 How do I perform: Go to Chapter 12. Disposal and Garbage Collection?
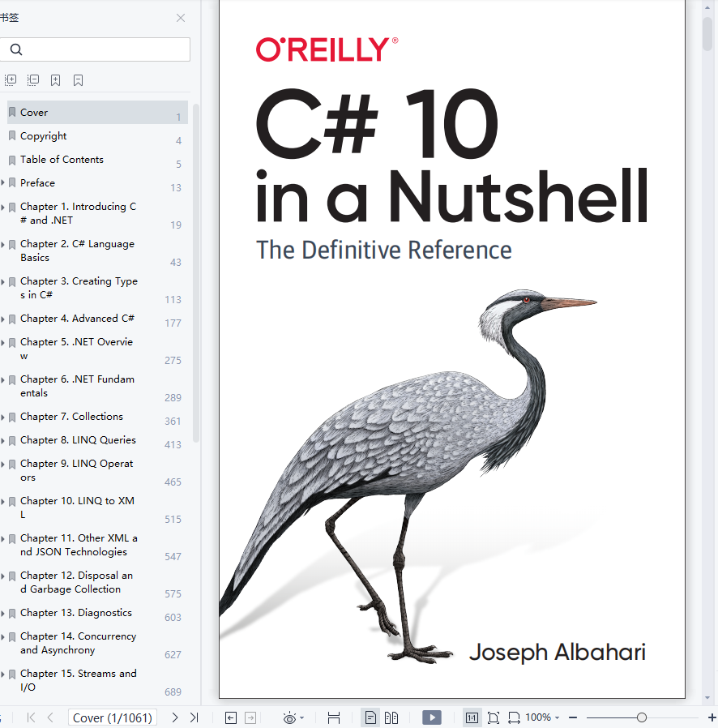pyautogui.click(x=97, y=582)
